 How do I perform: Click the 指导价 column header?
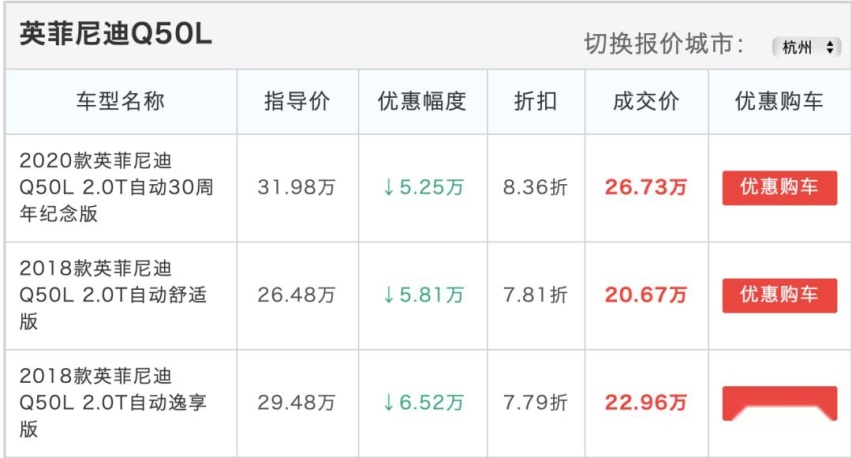click(297, 101)
